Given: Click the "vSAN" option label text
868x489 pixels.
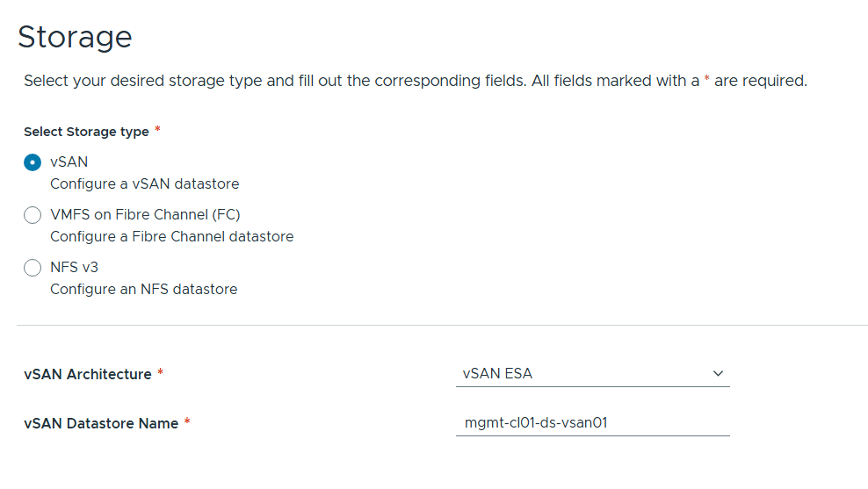Looking at the screenshot, I should pos(69,162).
